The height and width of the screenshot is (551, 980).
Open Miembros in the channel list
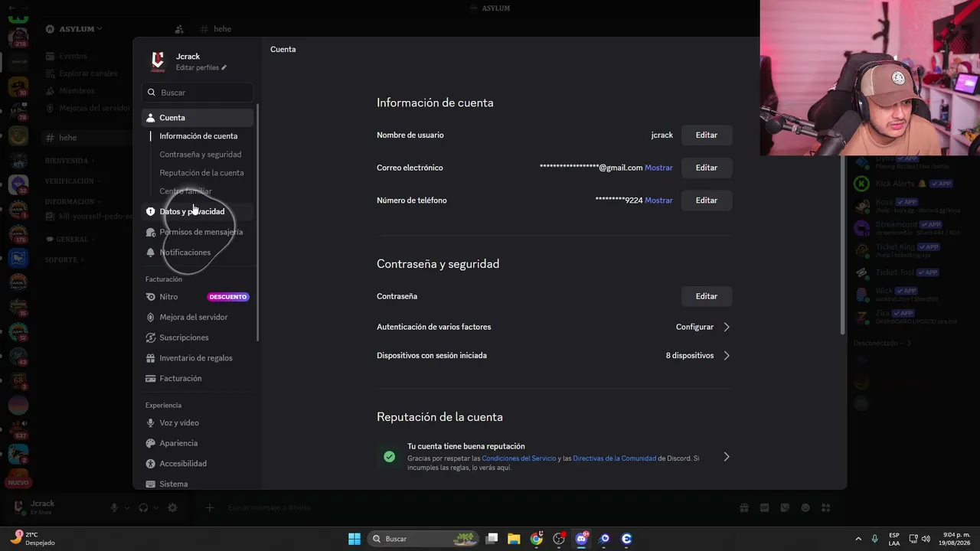(77, 91)
